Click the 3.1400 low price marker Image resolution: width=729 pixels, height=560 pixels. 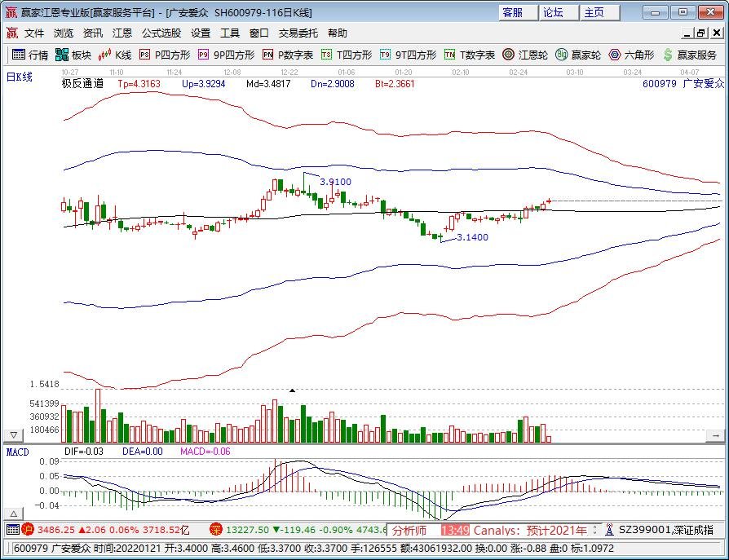point(472,237)
